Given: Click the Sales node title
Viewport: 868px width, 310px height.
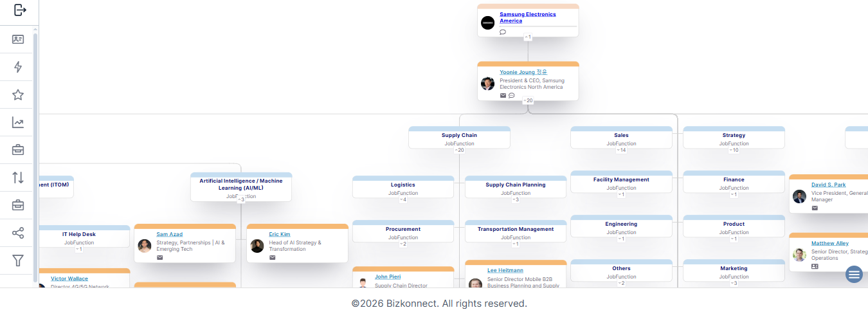Looking at the screenshot, I should (x=621, y=135).
